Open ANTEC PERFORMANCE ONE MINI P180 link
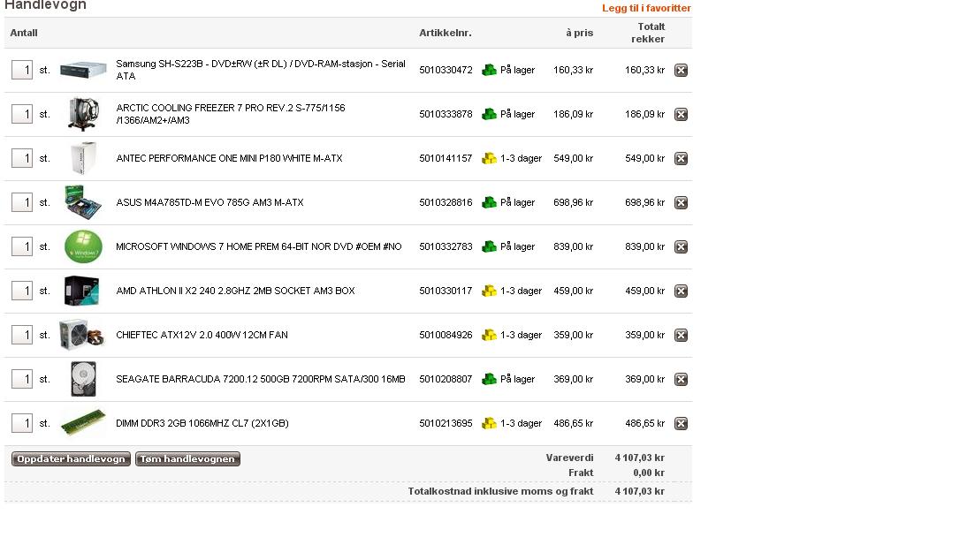Image resolution: width=975 pixels, height=560 pixels. click(229, 158)
